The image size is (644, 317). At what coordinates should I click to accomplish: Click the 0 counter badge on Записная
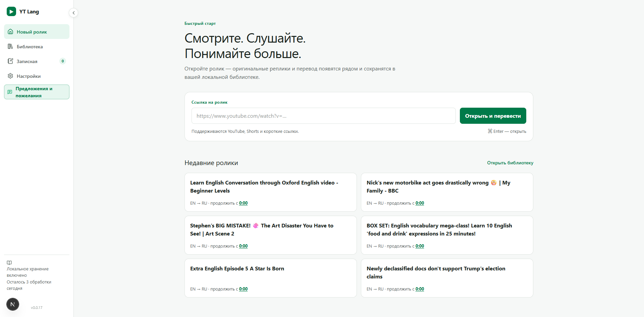[63, 61]
